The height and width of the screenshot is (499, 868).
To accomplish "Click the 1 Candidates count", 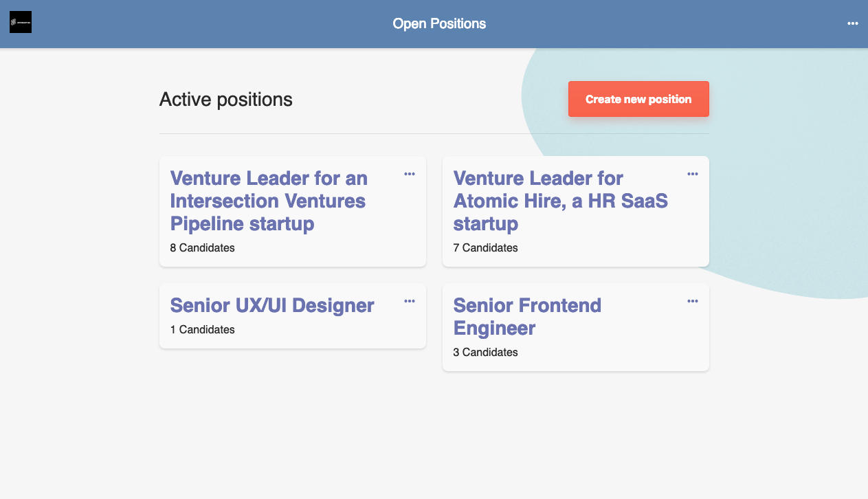I will [202, 329].
